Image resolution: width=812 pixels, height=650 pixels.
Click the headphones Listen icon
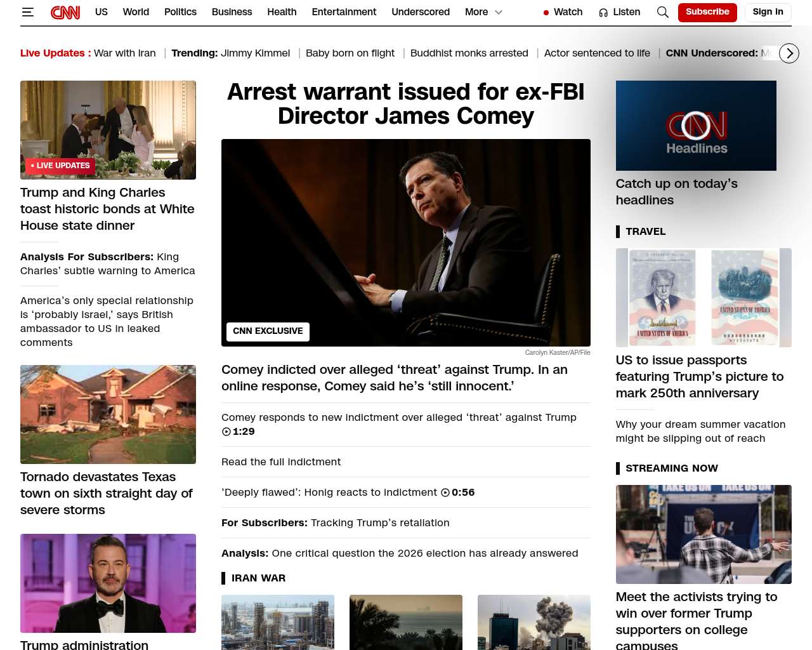[603, 13]
